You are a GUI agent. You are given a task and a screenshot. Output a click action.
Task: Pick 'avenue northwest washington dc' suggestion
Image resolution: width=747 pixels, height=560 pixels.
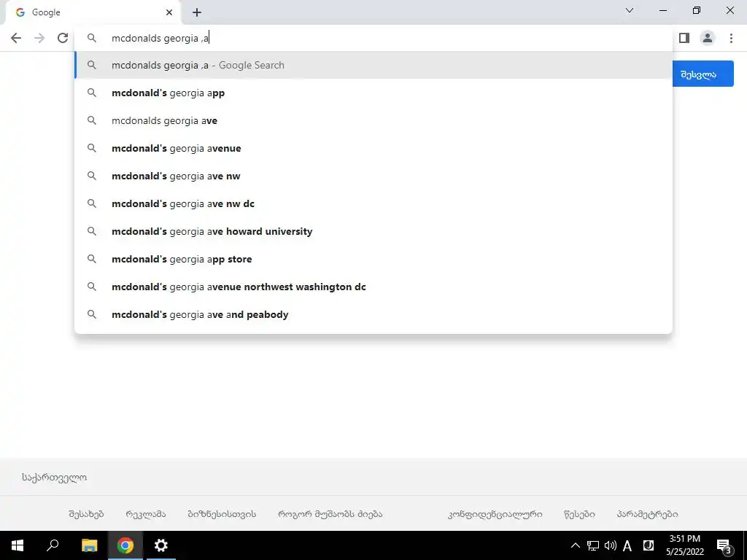pos(373,287)
